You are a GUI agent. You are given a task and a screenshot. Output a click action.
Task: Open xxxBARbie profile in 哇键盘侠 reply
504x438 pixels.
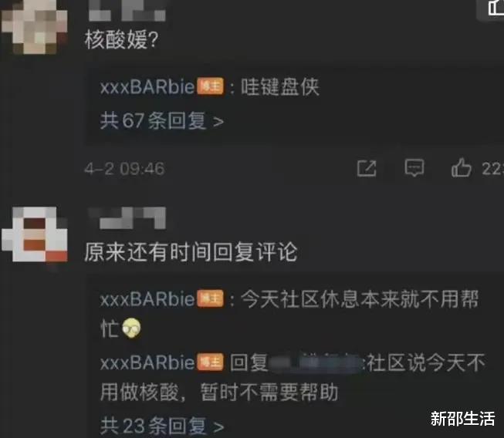(147, 86)
